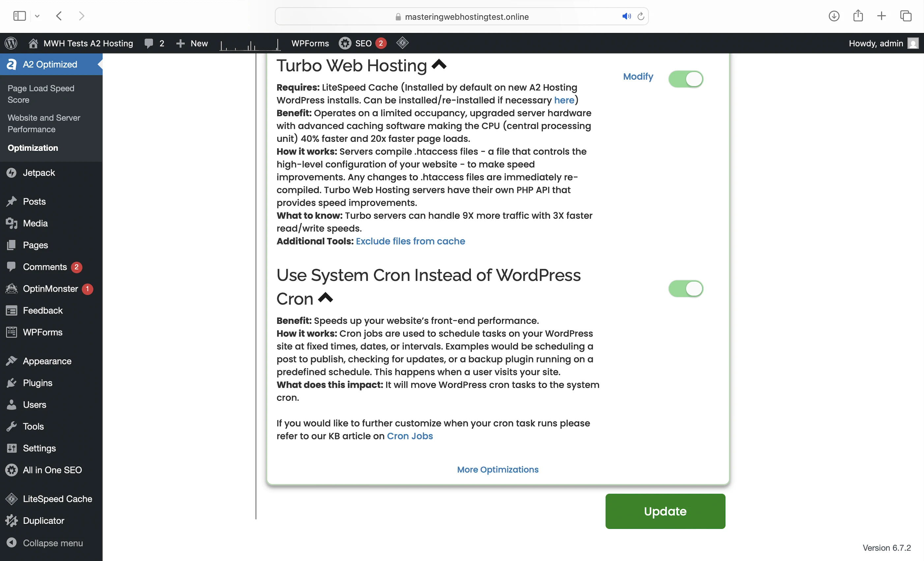
Task: Reload the page with the refresh icon
Action: 641,16
